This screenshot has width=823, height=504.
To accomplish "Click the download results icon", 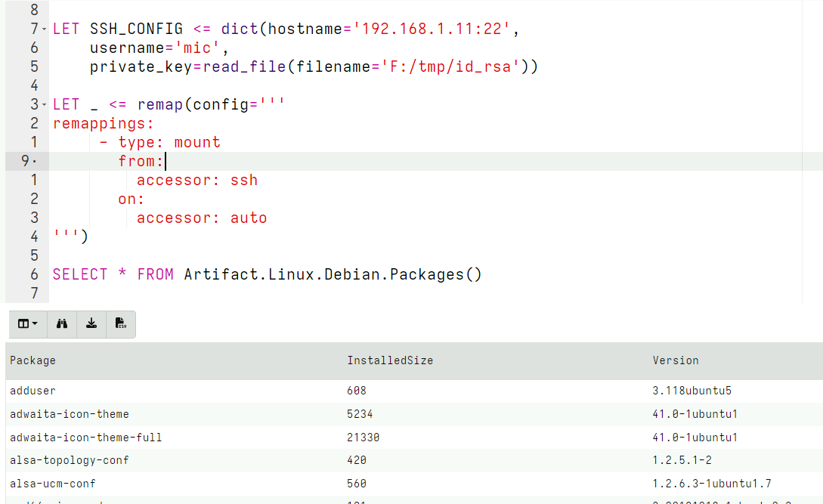I will pos(91,323).
